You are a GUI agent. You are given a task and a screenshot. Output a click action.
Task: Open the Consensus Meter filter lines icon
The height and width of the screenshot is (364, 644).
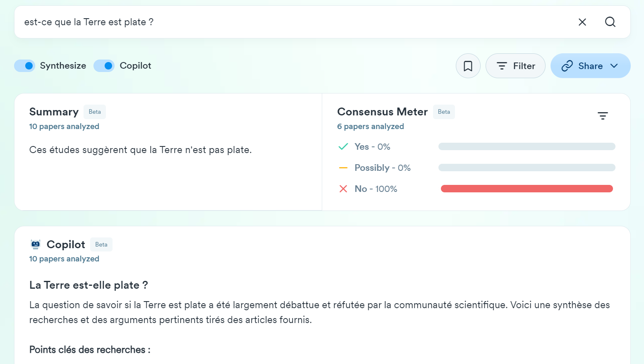tap(603, 116)
